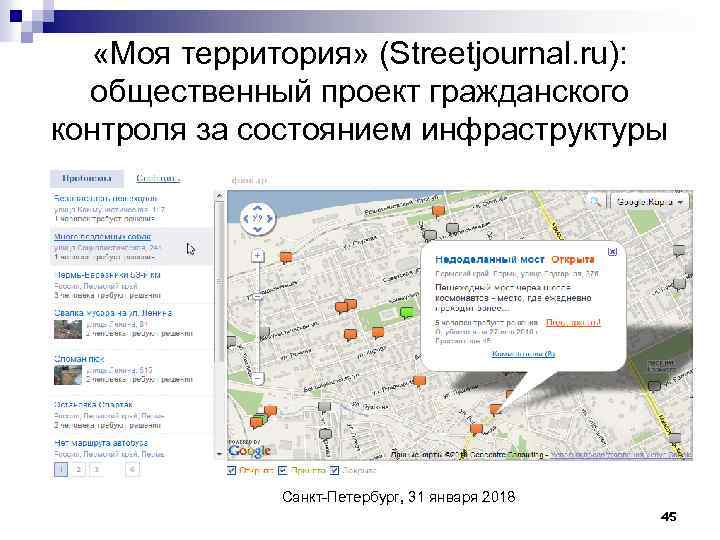This screenshot has height=540, width=720.
Task: Select the gray marker at the map's bottom-right corner
Action: (x=675, y=438)
